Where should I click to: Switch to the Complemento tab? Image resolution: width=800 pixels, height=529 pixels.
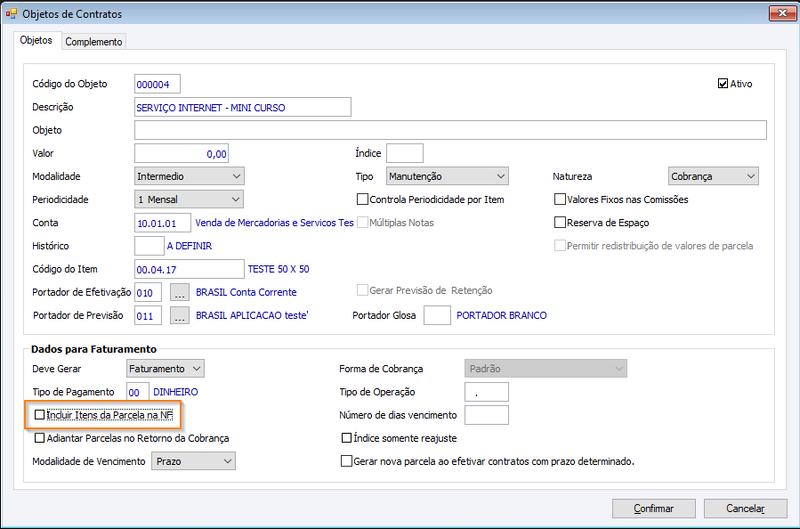pyautogui.click(x=94, y=42)
